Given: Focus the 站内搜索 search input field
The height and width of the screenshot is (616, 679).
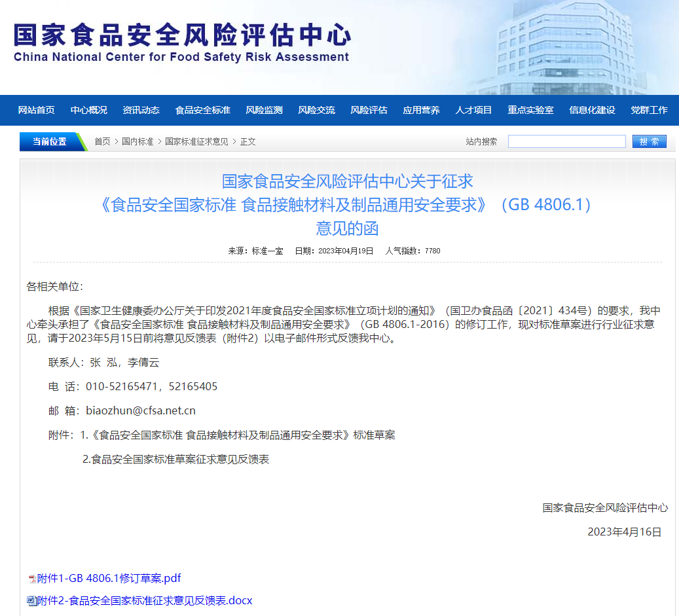Looking at the screenshot, I should click(x=567, y=141).
